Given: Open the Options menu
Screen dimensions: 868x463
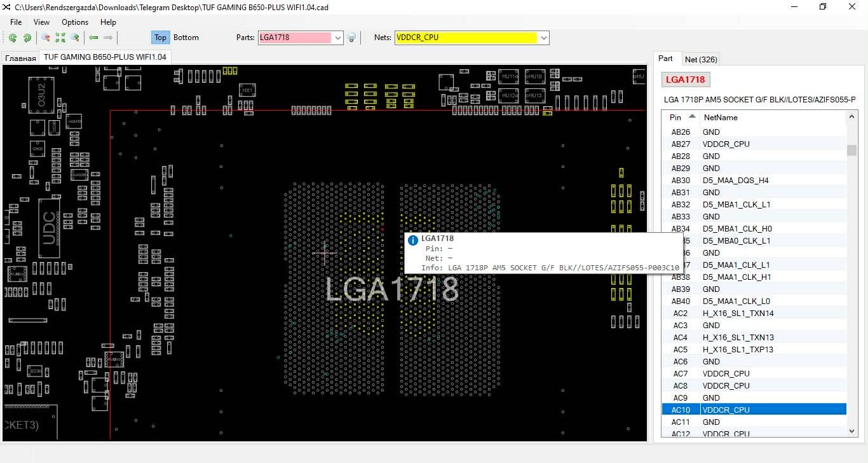Looking at the screenshot, I should [75, 22].
